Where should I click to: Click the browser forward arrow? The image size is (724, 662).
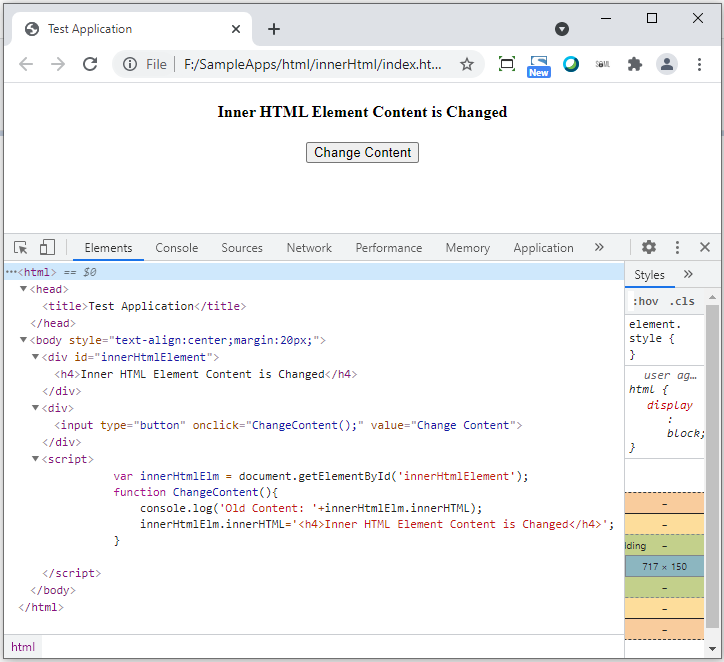click(58, 64)
